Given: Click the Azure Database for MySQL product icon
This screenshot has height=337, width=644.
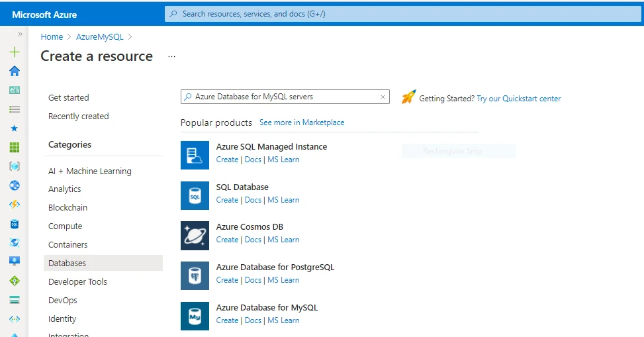Looking at the screenshot, I should pyautogui.click(x=195, y=316).
